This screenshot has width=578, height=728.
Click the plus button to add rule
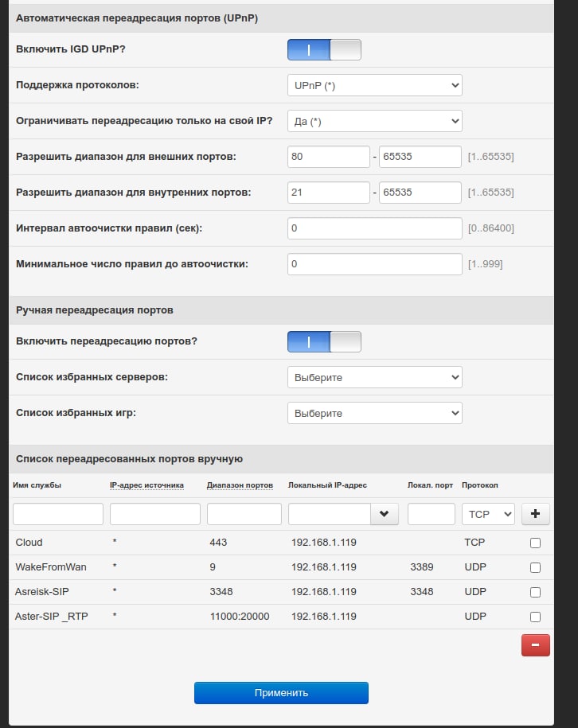coord(535,514)
